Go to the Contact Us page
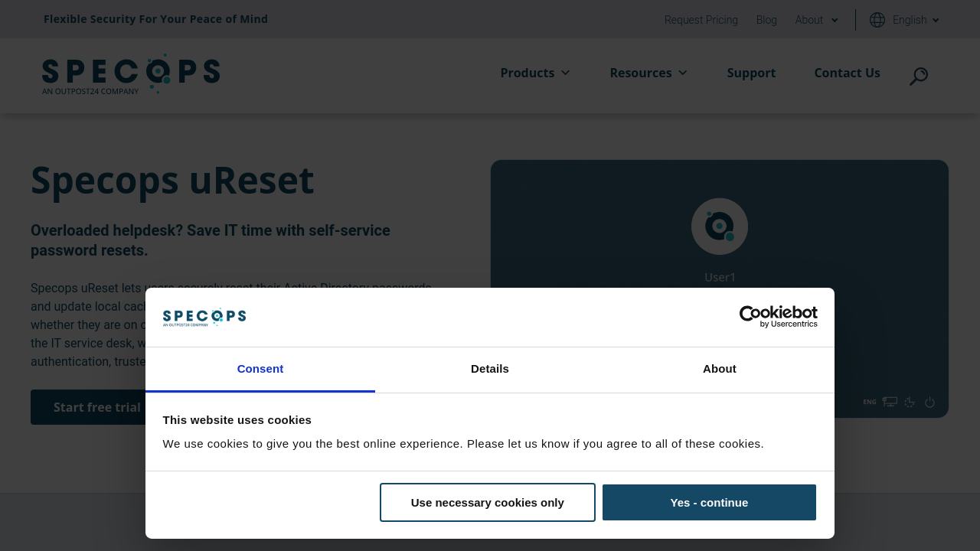This screenshot has height=551, width=980. (x=847, y=73)
